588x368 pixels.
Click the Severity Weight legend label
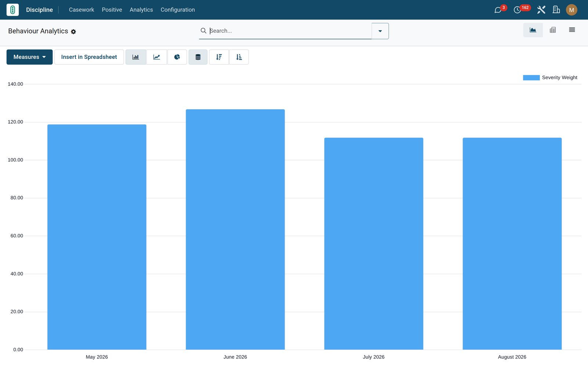559,78
